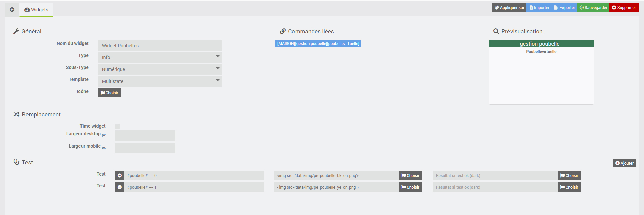Click the Exporter button
The height and width of the screenshot is (215, 644).
564,7
